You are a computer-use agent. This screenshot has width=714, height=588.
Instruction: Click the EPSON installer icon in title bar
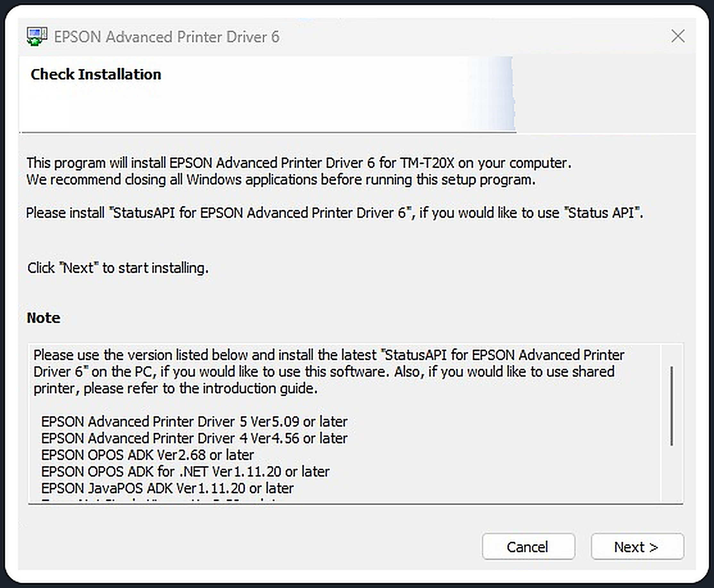click(37, 37)
